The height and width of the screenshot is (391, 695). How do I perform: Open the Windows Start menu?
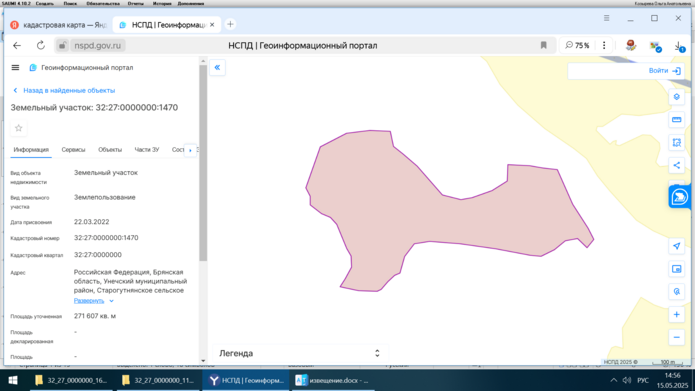(13, 380)
